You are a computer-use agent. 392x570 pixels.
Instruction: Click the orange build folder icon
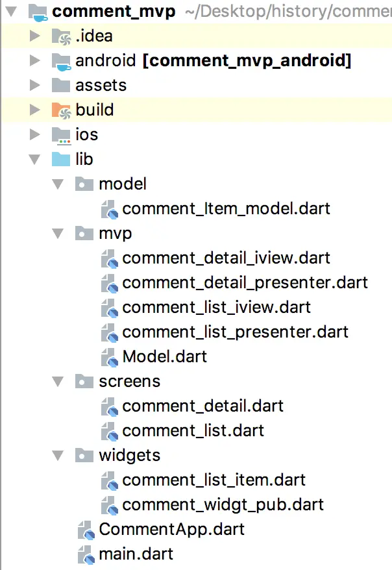tap(61, 110)
